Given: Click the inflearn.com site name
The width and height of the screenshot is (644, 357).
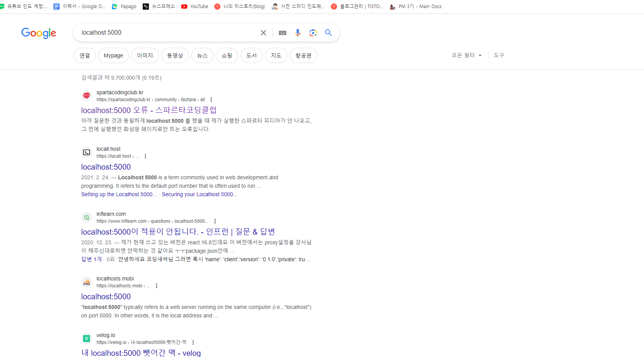Looking at the screenshot, I should coord(111,214).
